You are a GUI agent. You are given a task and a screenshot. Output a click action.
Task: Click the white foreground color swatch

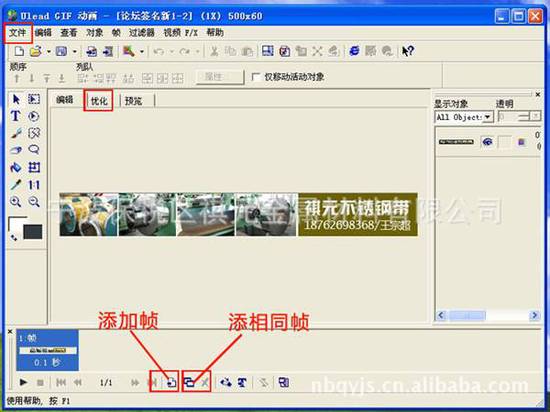[15, 225]
